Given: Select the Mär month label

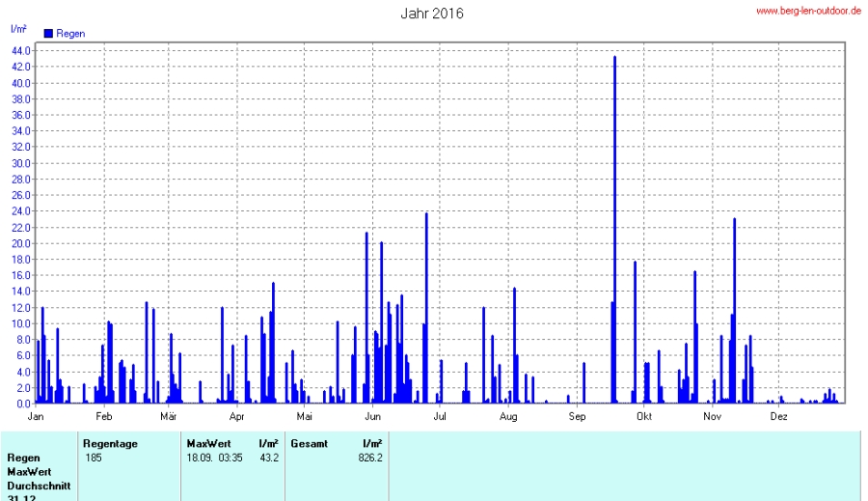Looking at the screenshot, I should pos(169,417).
